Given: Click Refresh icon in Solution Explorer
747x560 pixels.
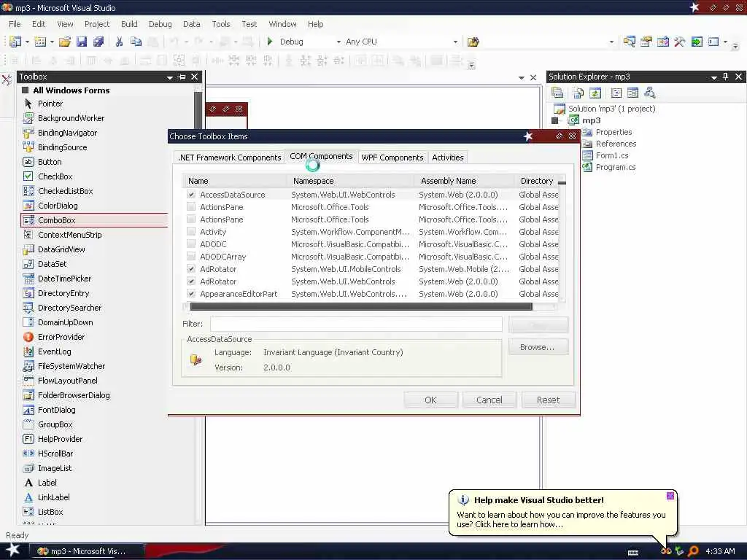Looking at the screenshot, I should pyautogui.click(x=595, y=93).
